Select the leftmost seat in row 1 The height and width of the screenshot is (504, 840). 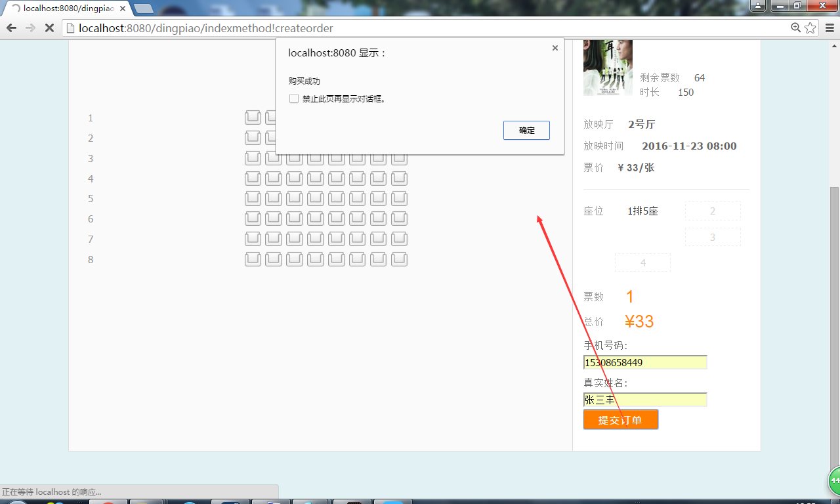253,117
